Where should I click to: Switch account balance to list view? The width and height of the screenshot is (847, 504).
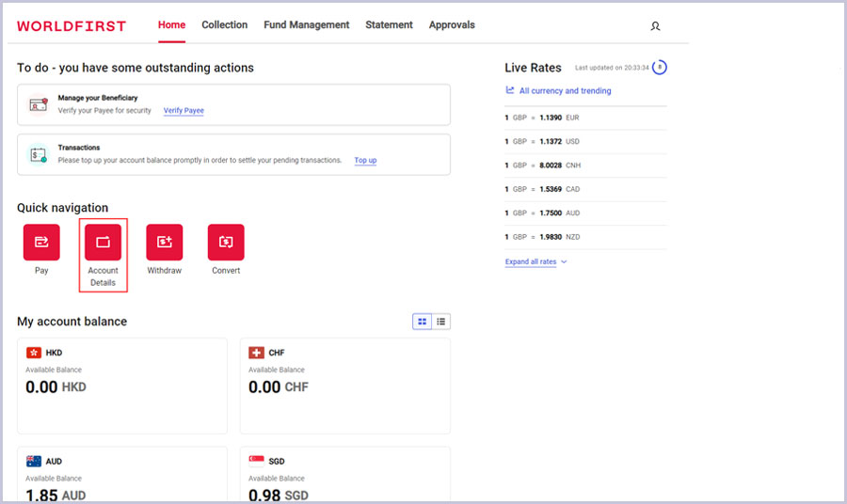tap(441, 322)
